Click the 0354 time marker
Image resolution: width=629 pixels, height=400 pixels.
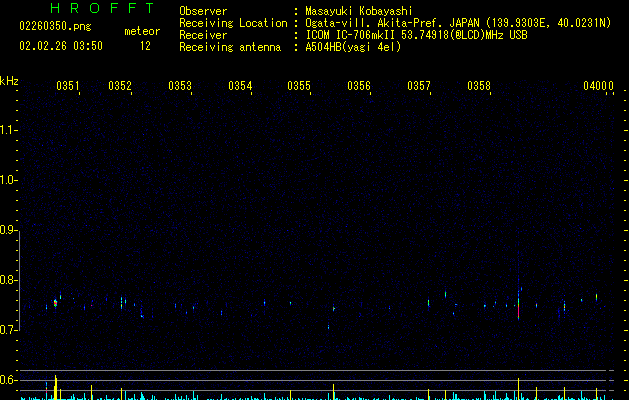point(240,86)
